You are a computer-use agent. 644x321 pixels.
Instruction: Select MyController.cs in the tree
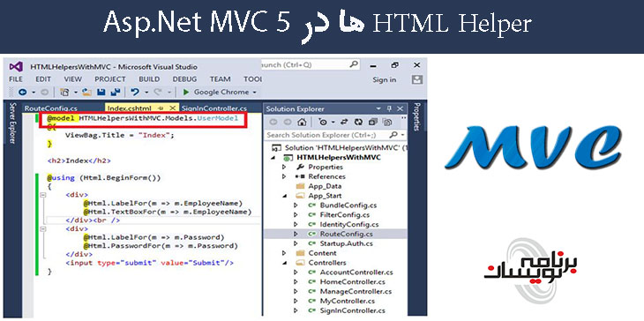pos(348,301)
